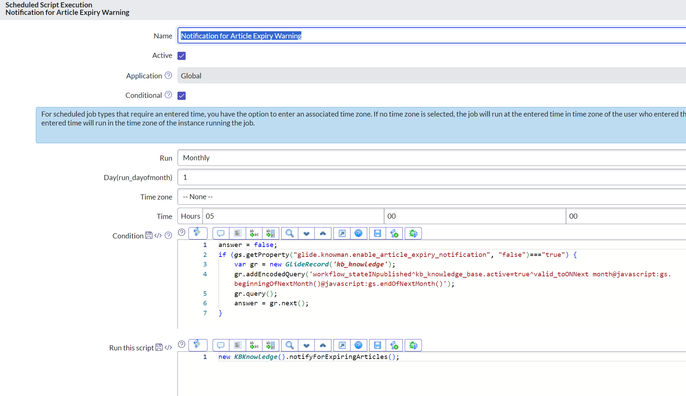Click save icon beside Condition label

point(149,235)
